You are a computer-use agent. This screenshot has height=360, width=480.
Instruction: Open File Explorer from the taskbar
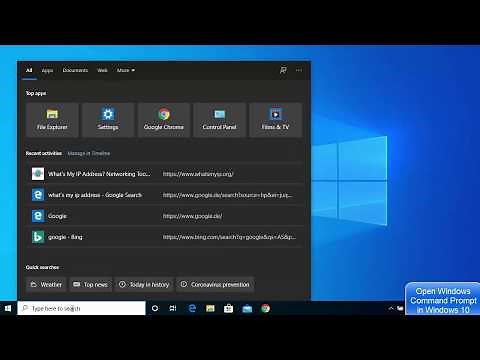pos(210,308)
